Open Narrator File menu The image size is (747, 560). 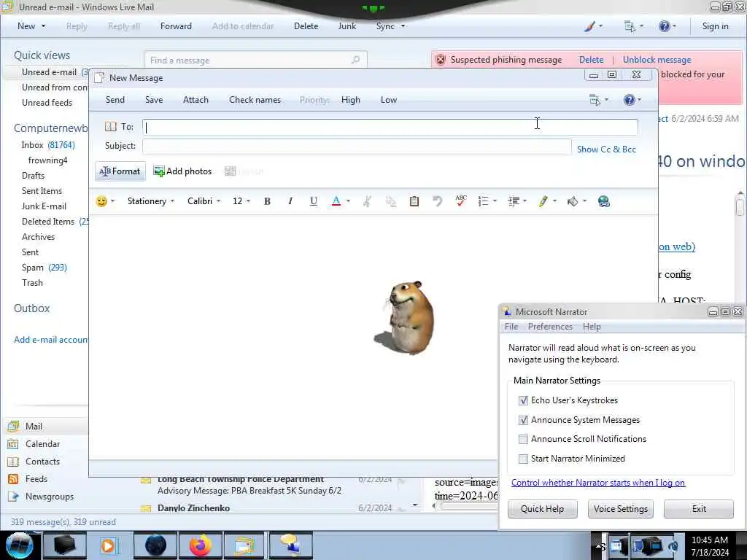(x=511, y=327)
